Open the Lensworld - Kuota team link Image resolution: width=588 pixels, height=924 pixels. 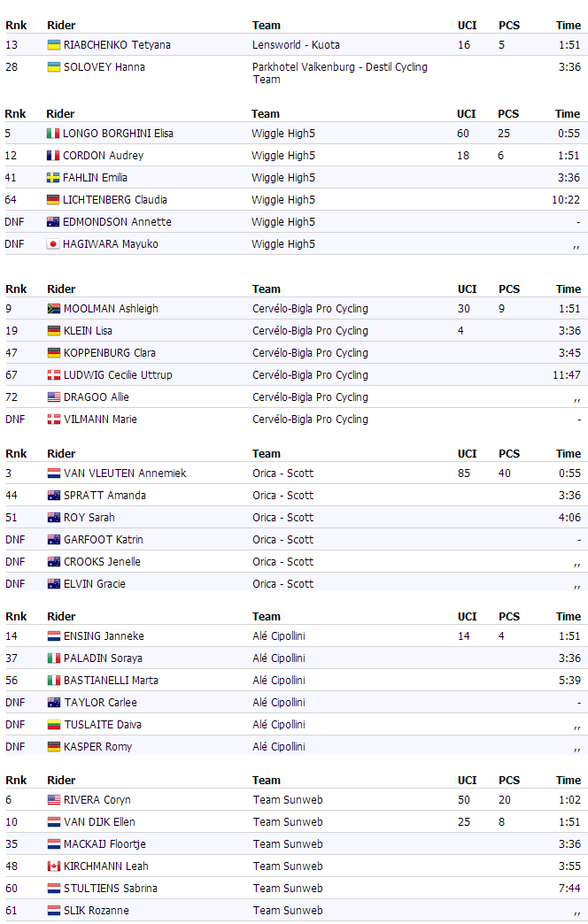click(x=296, y=45)
